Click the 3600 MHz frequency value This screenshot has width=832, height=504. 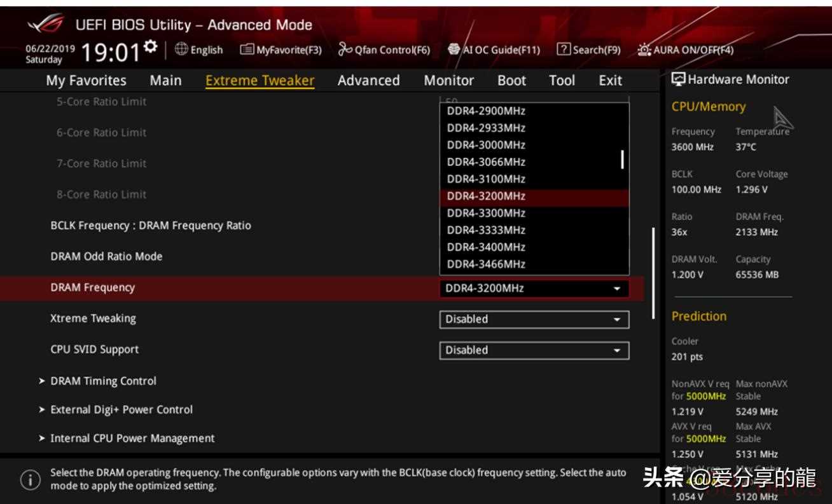[693, 147]
